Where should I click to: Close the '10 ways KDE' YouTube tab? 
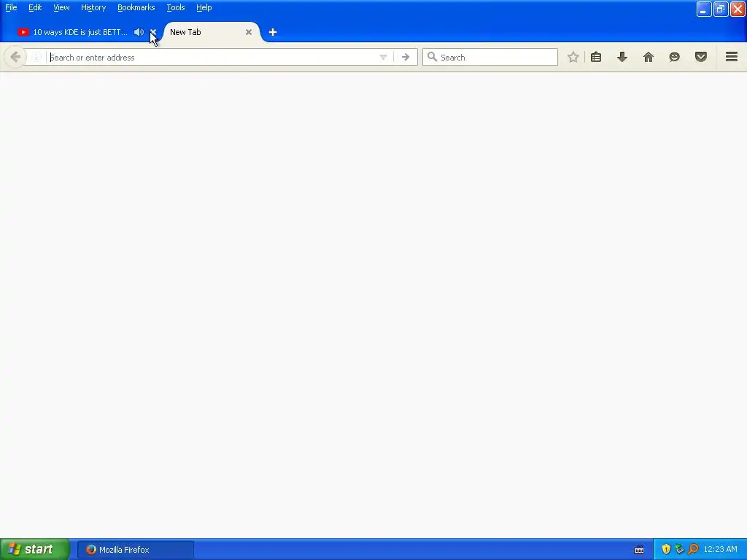click(153, 32)
